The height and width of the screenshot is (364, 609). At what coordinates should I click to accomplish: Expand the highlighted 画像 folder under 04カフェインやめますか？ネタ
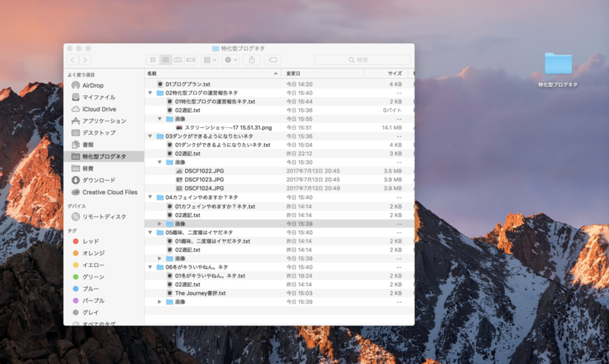pyautogui.click(x=160, y=224)
